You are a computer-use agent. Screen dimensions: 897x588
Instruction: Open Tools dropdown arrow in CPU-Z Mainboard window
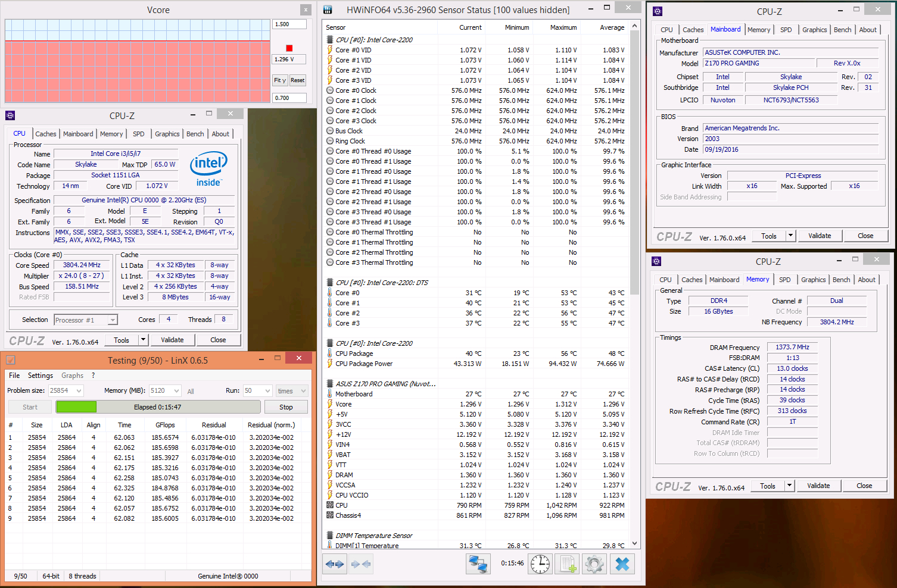(790, 236)
